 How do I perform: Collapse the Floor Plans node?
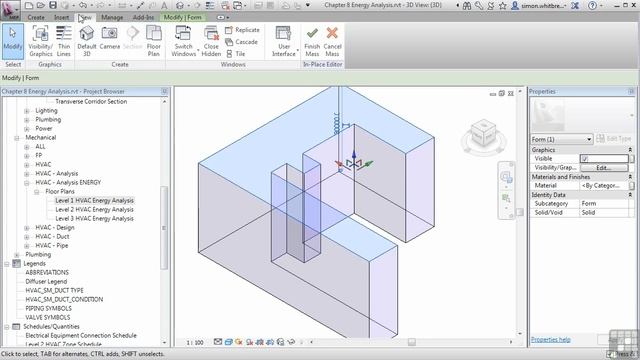[36, 192]
